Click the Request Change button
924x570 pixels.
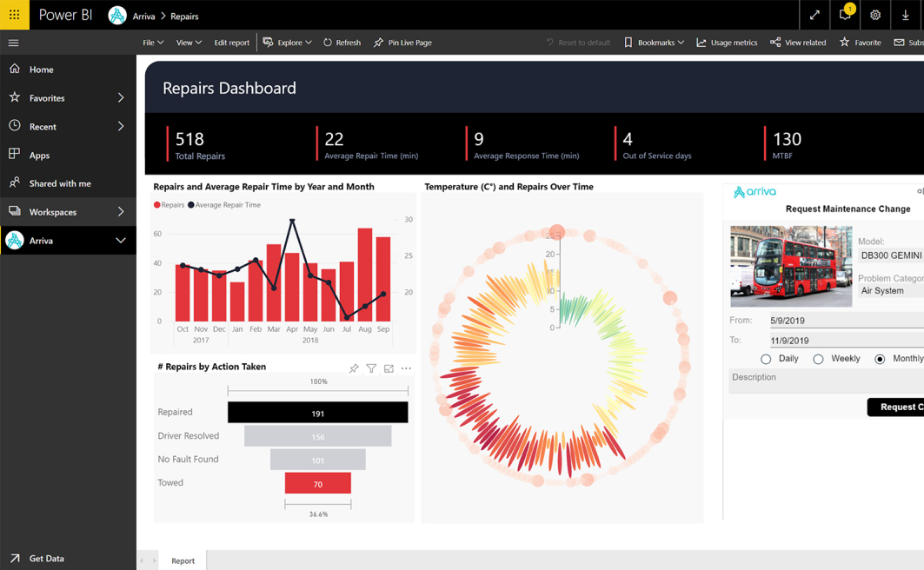895,407
